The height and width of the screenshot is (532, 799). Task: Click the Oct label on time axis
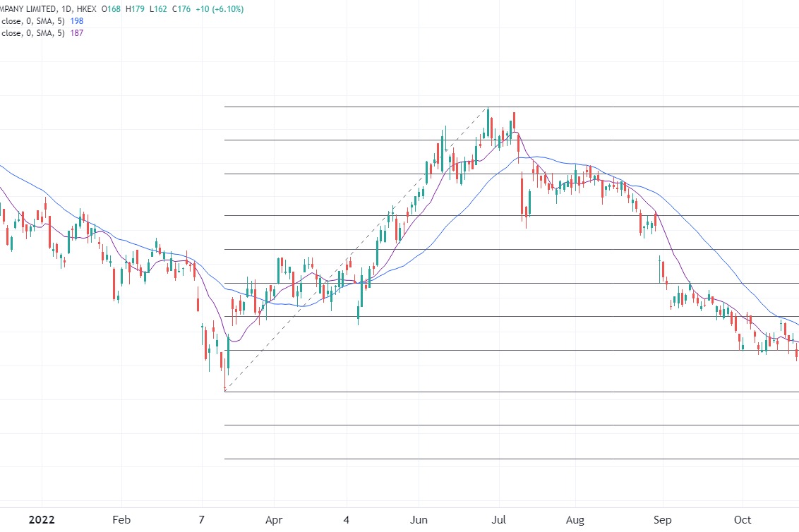pos(743,521)
